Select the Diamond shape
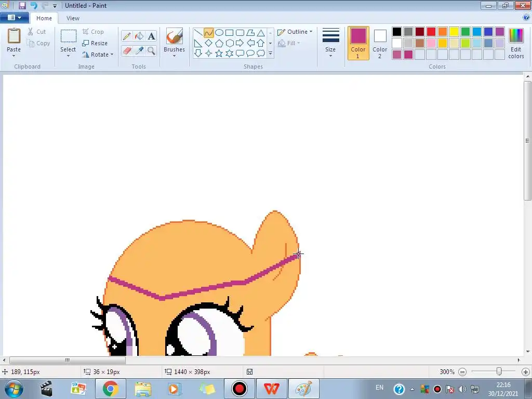The width and height of the screenshot is (532, 399). [209, 43]
